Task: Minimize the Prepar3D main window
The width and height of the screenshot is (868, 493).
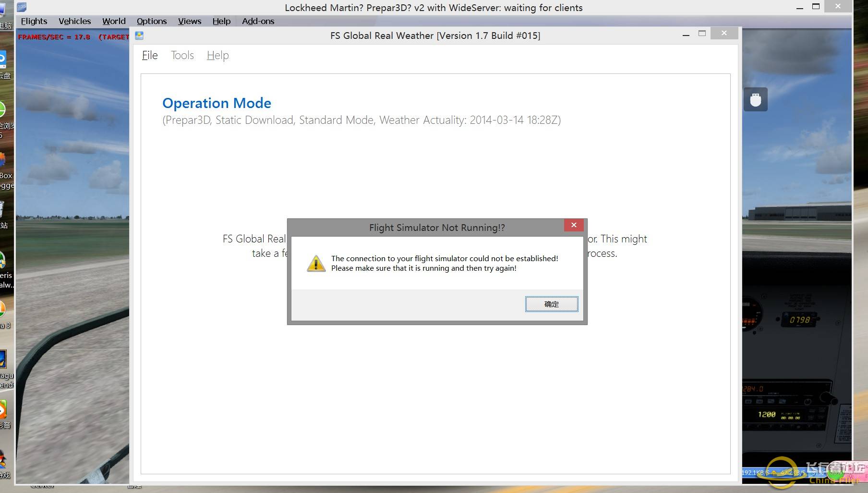Action: coord(800,7)
